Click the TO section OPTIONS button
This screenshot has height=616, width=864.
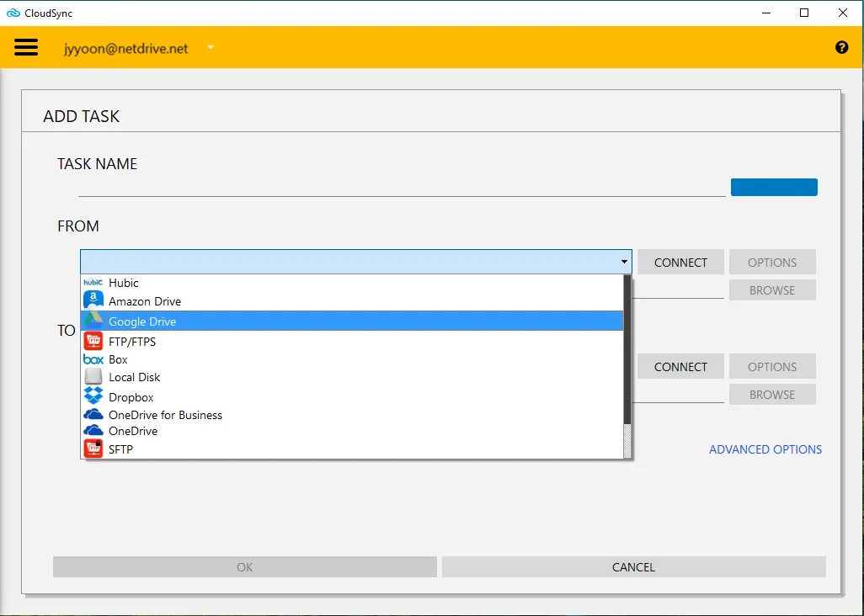(x=772, y=367)
